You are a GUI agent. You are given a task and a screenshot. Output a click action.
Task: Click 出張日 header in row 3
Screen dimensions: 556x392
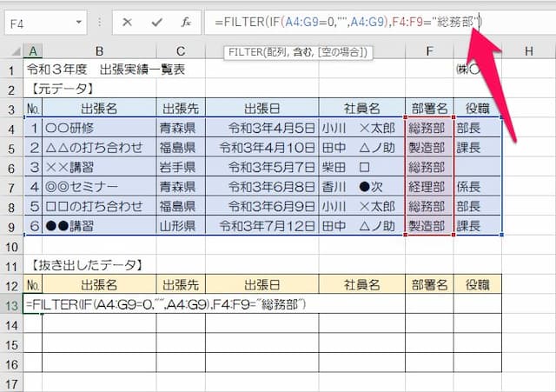click(262, 109)
